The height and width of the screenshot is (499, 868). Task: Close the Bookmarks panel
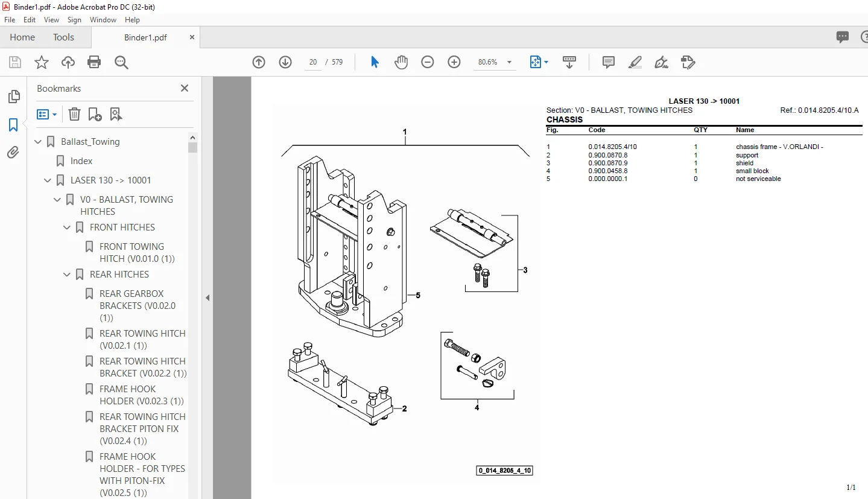click(x=185, y=88)
